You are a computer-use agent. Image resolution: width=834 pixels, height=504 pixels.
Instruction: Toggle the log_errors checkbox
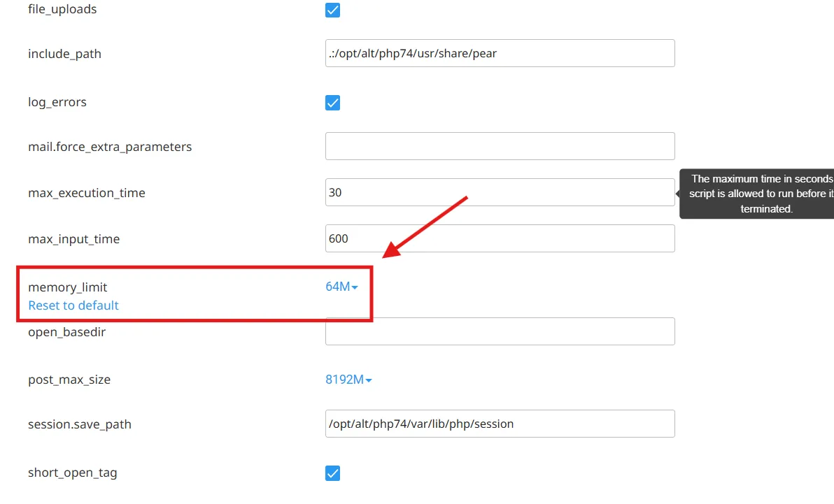[x=332, y=103]
